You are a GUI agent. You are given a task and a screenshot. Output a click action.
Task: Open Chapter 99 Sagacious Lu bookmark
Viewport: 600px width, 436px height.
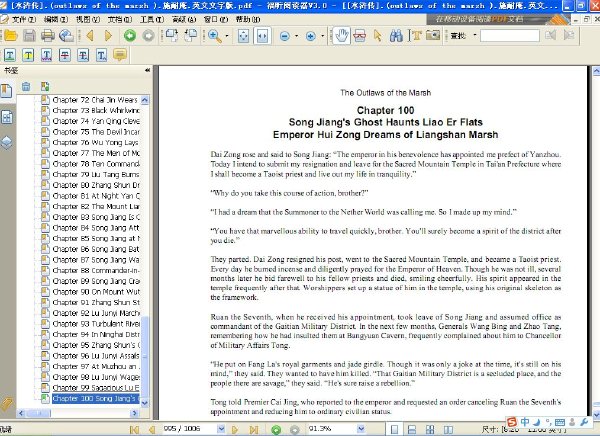click(x=96, y=388)
